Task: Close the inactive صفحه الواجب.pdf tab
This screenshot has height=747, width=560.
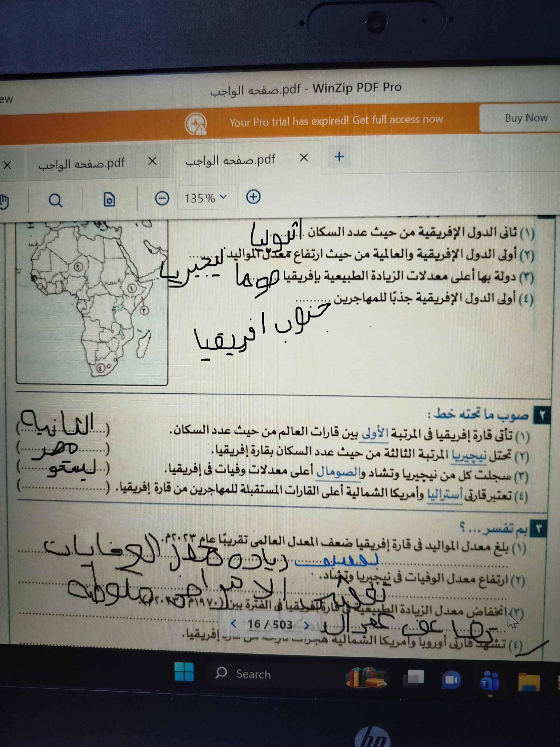Action: [x=152, y=161]
